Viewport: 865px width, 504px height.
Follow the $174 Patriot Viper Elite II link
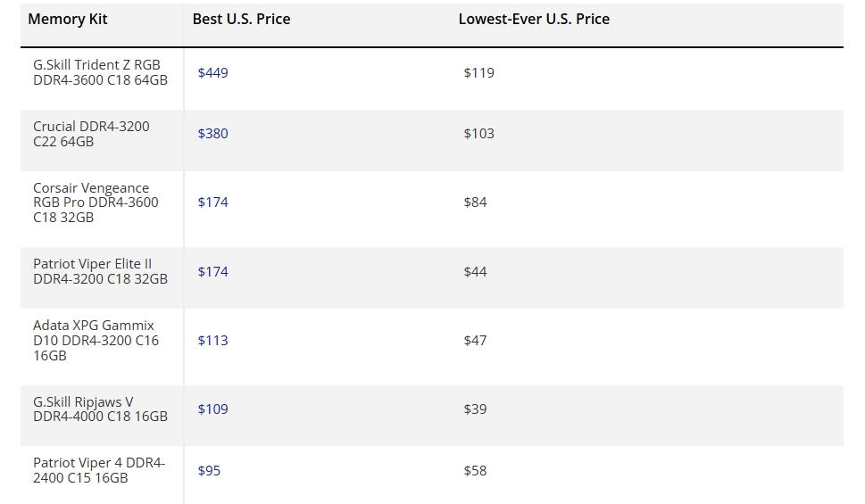212,272
